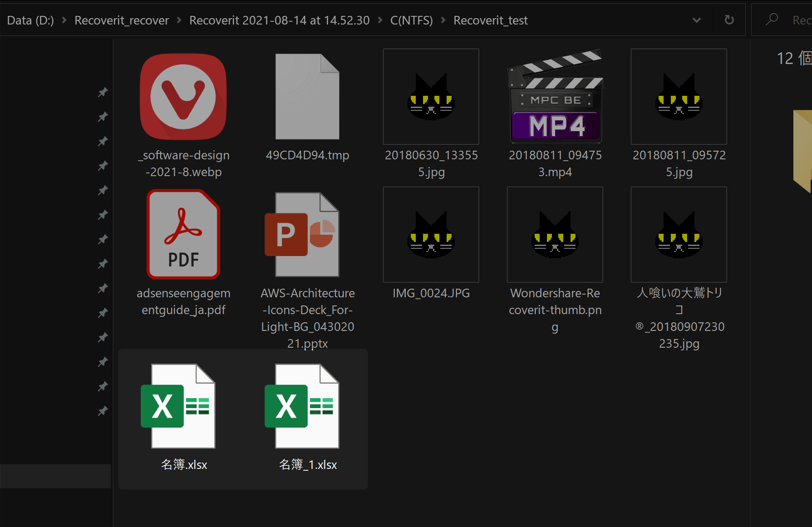
Task: Select the blank 49CD4D94.tmp file icon
Action: pos(307,97)
